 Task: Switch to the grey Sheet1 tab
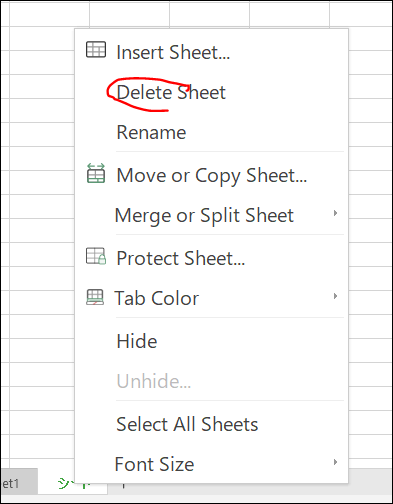(19, 483)
